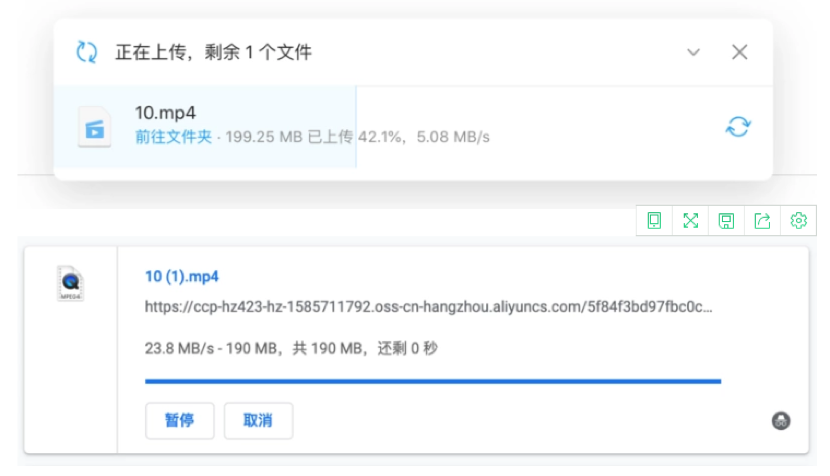Cancel download with 取消 button
This screenshot has width=830, height=476.
[x=258, y=420]
